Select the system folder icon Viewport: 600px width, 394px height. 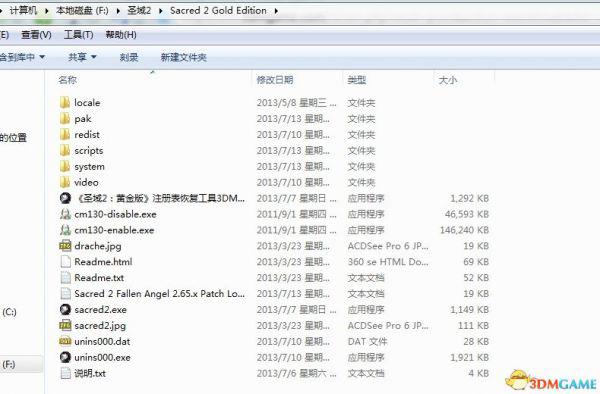(65, 166)
